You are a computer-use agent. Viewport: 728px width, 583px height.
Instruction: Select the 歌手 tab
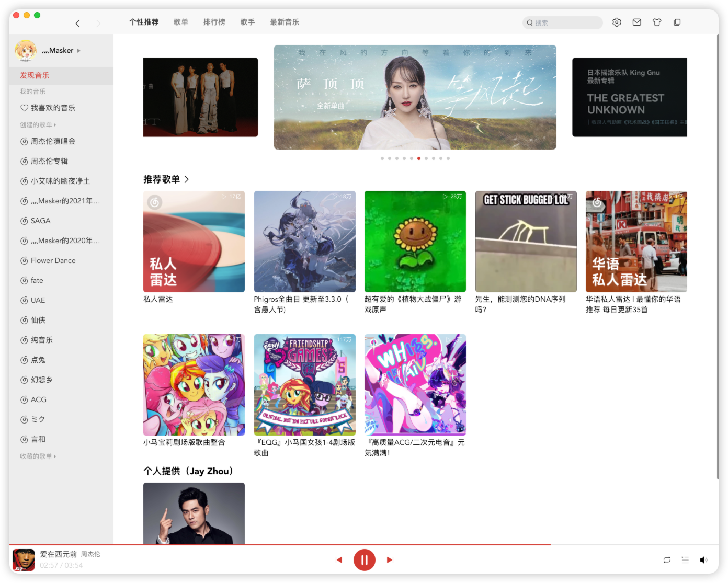point(247,22)
